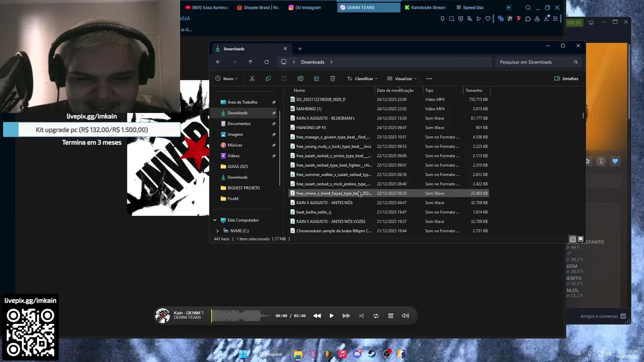Click the Delete trash icon in Explorer toolbar

pyautogui.click(x=333, y=78)
